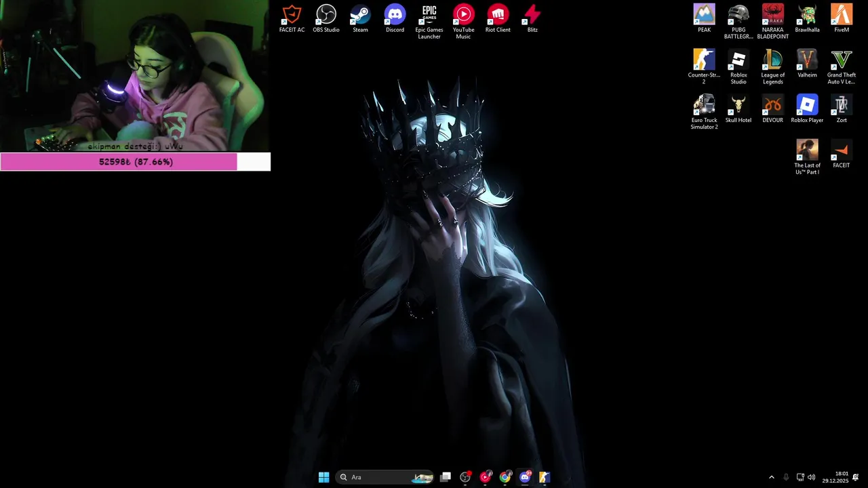
Task: Select the PEAK game shortcut
Action: 705,19
